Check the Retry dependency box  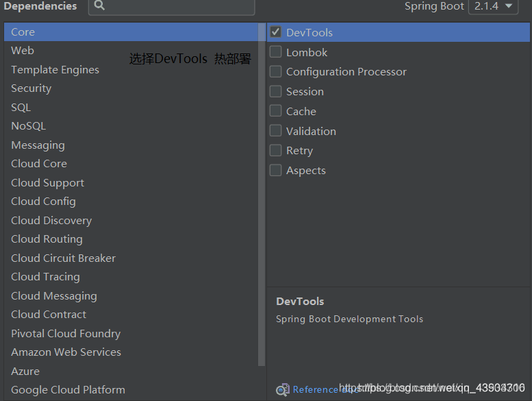pos(275,150)
